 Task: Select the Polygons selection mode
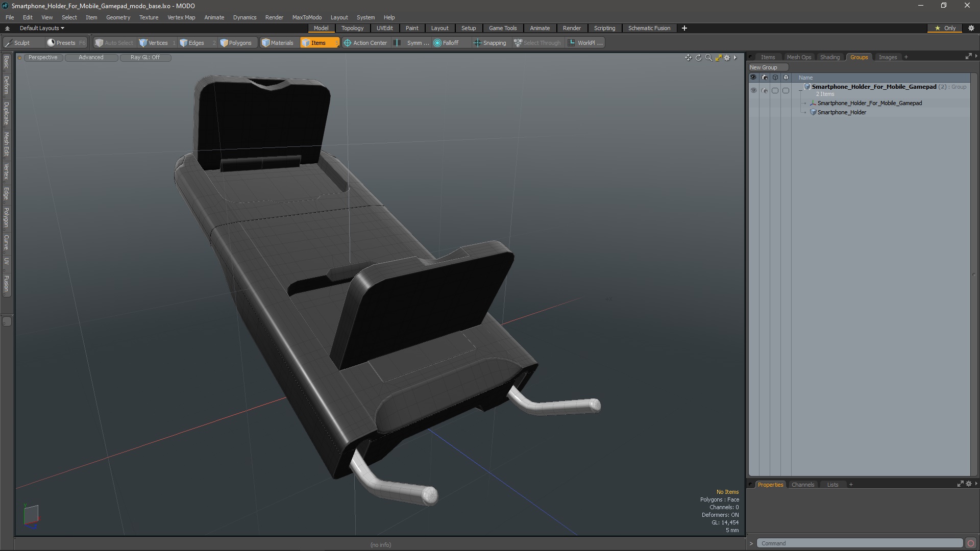[x=236, y=43]
